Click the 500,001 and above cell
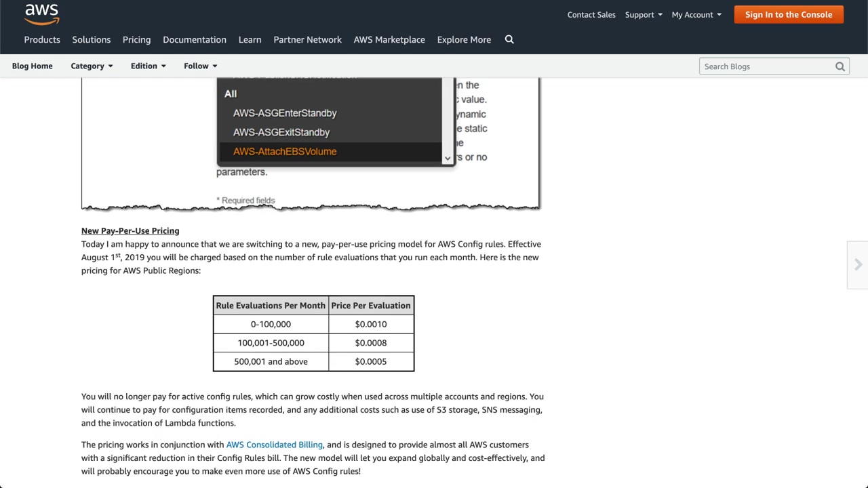 [271, 361]
